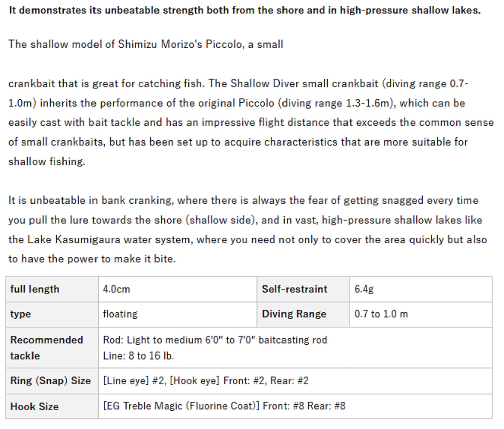The height and width of the screenshot is (429, 504).
Task: Click the bold headline about unbeatable strength
Action: (x=244, y=10)
